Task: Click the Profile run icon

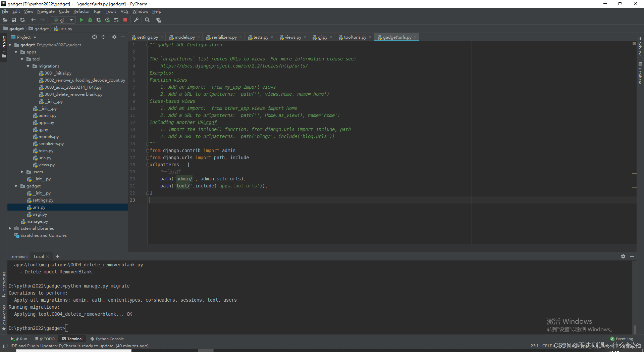Action: [108, 20]
